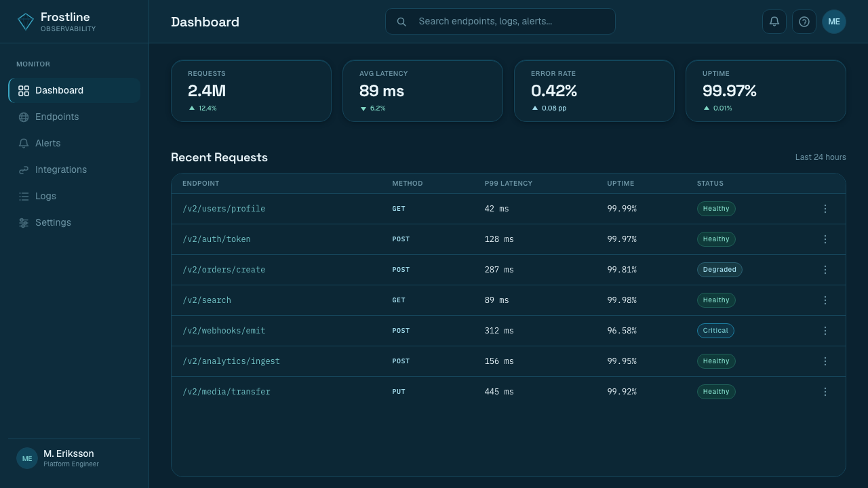868x488 pixels.
Task: Click the /v2/auth/token endpoint link
Action: tap(216, 239)
